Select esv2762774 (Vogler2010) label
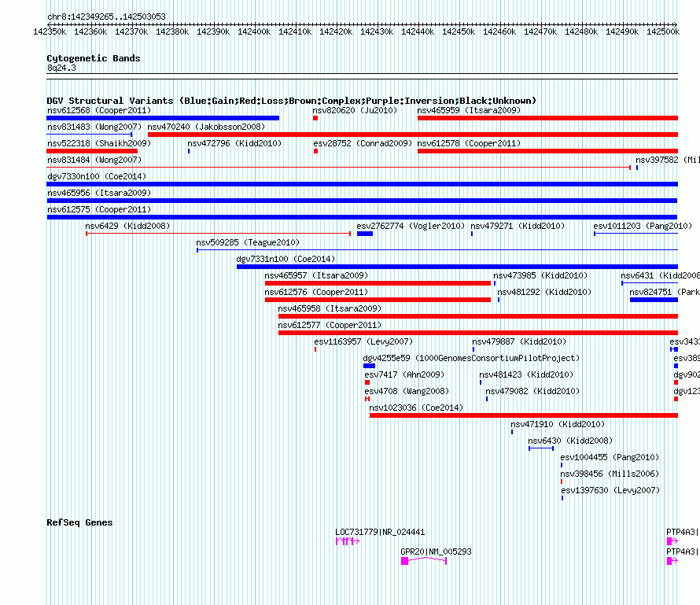 point(411,226)
